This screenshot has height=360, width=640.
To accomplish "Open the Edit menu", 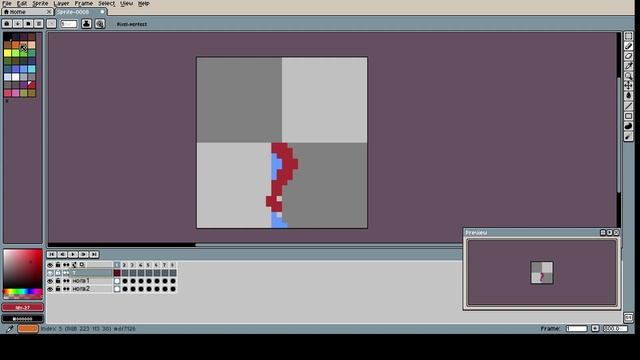I will (x=22, y=3).
